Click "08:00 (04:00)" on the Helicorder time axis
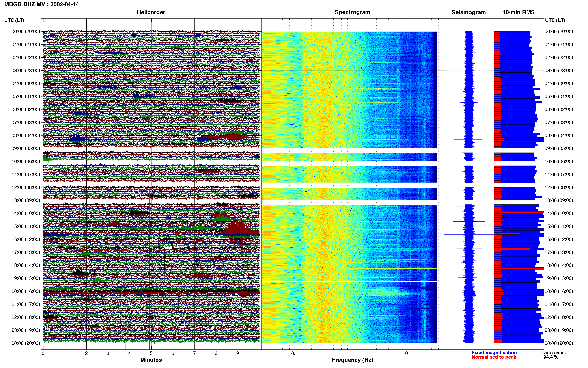This screenshot has width=588, height=368. pyautogui.click(x=26, y=135)
